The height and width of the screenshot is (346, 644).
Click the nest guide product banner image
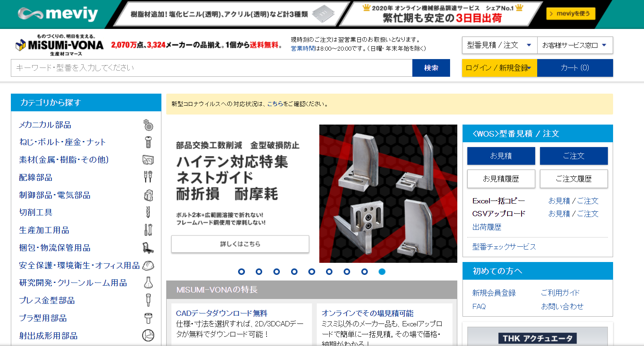click(388, 194)
